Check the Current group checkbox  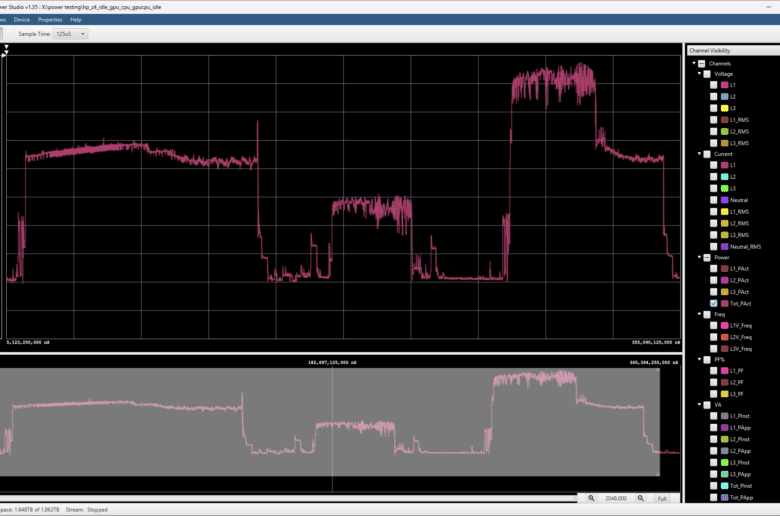point(707,154)
